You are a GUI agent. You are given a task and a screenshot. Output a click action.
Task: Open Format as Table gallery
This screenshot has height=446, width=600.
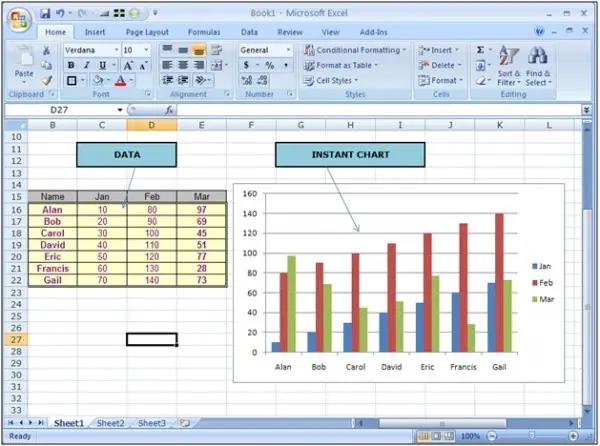pyautogui.click(x=341, y=65)
